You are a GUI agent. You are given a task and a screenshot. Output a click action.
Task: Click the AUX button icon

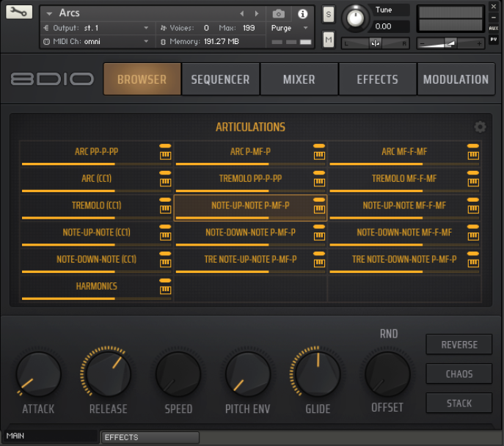pyautogui.click(x=494, y=29)
